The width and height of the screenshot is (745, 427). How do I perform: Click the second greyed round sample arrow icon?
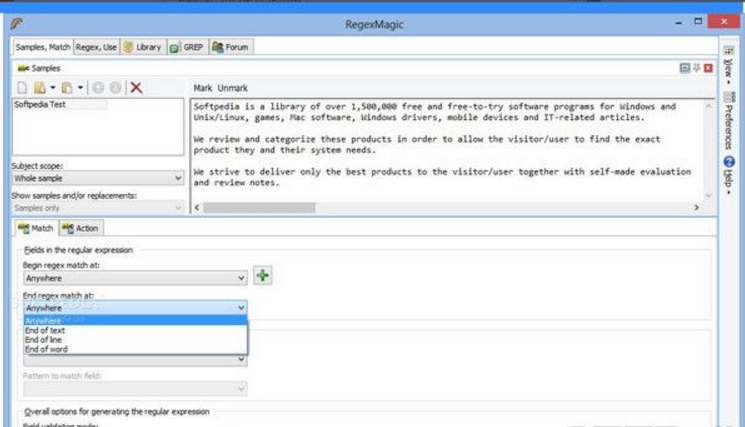pos(115,88)
